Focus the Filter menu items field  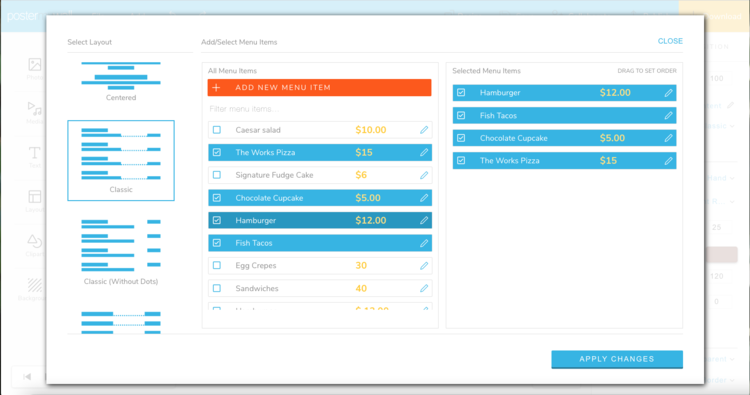click(x=320, y=109)
